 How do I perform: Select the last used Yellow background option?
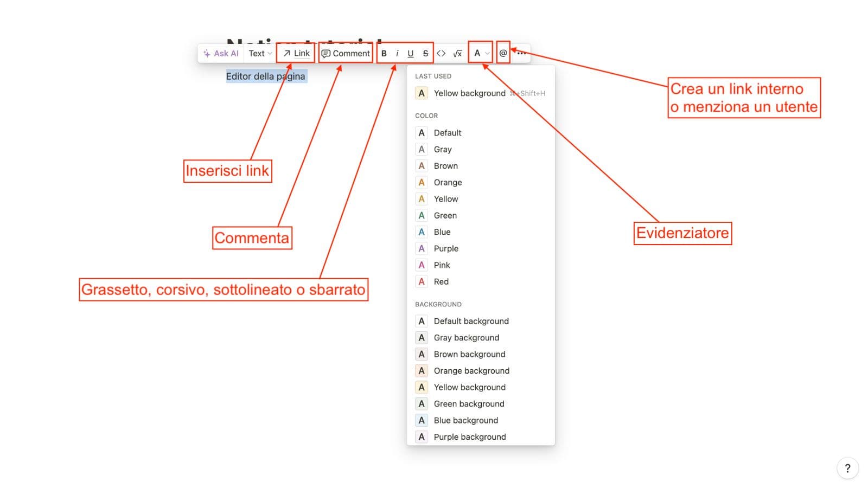pyautogui.click(x=469, y=93)
